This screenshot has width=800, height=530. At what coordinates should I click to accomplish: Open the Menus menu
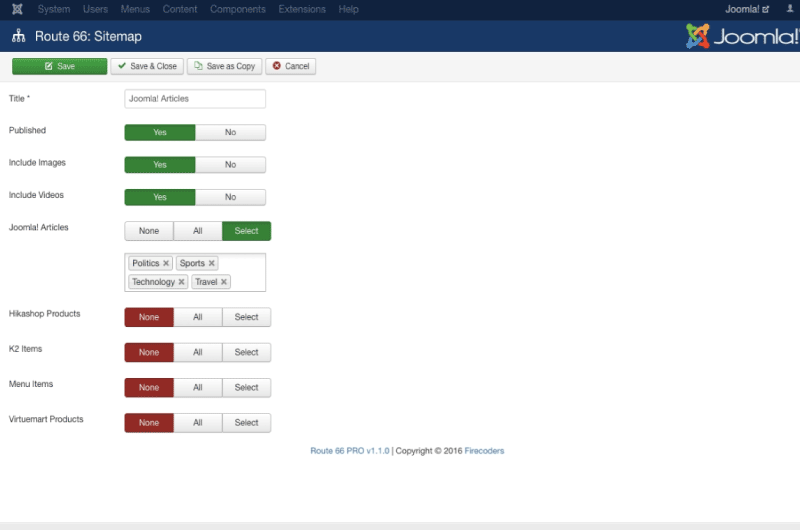tap(135, 9)
